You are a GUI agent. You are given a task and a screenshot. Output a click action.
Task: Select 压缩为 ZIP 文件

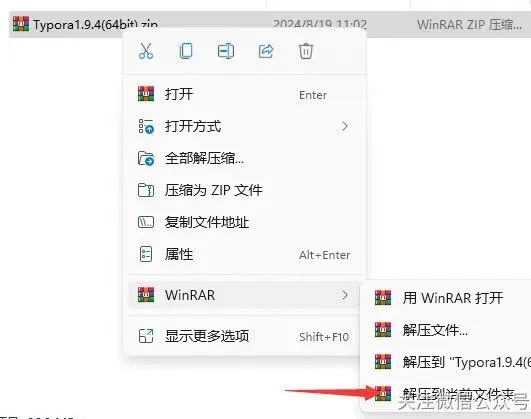244,190
